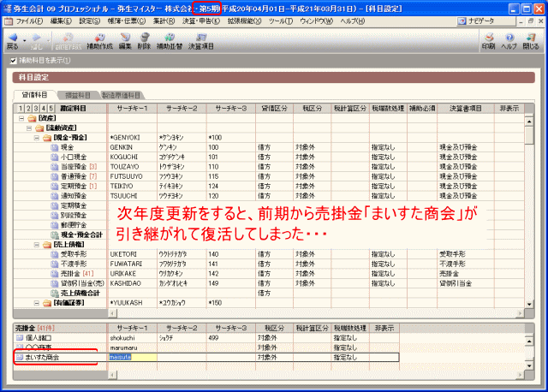
Task: Select tree level 3 button
Action: pyautogui.click(x=36, y=109)
